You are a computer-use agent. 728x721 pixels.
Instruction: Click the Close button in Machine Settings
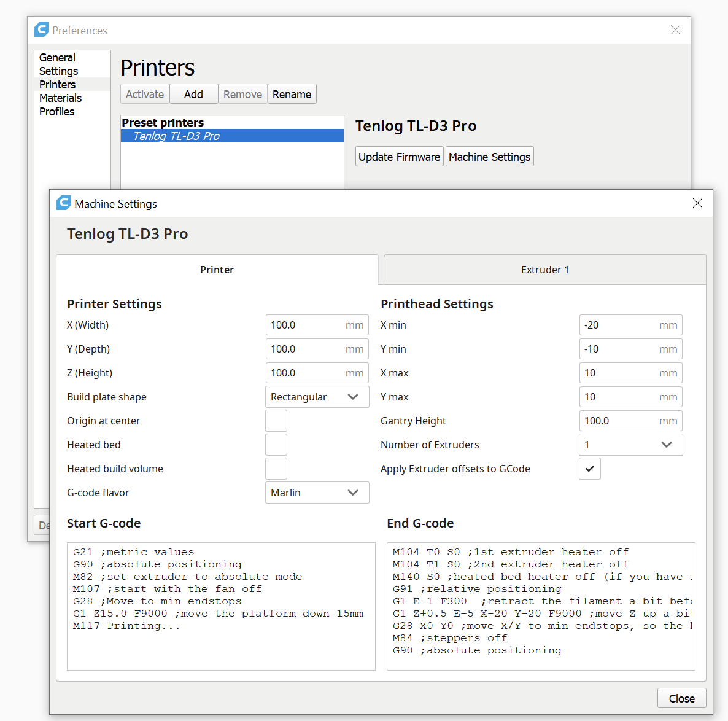click(681, 698)
